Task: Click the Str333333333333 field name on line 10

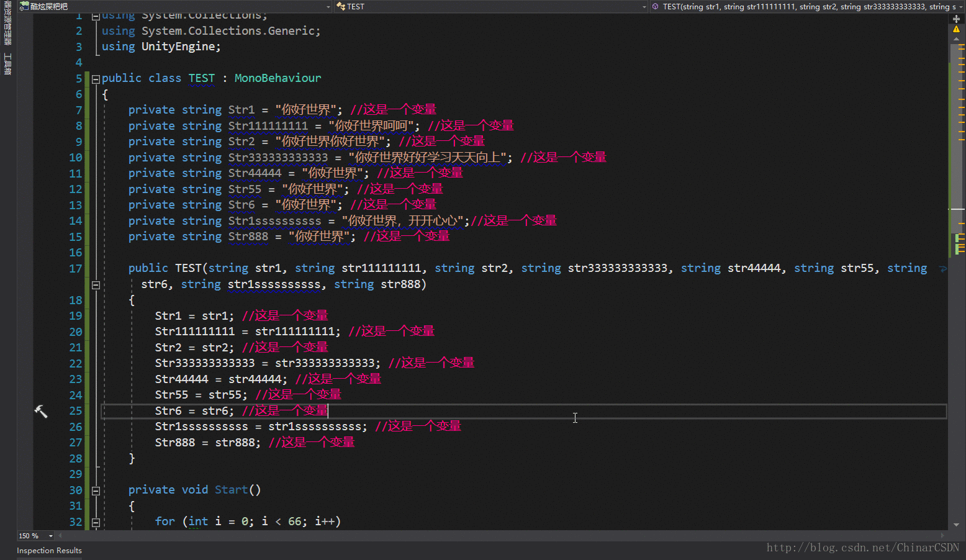Action: coord(278,158)
